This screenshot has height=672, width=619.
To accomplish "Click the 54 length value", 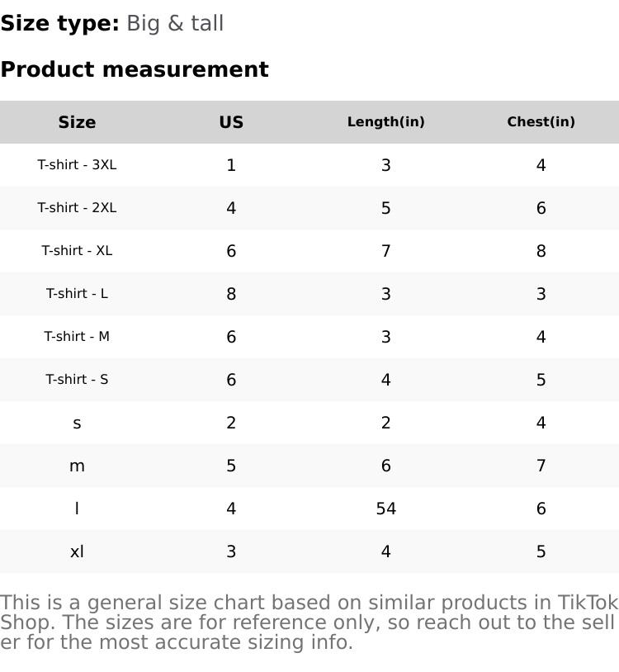I will click(x=385, y=509).
